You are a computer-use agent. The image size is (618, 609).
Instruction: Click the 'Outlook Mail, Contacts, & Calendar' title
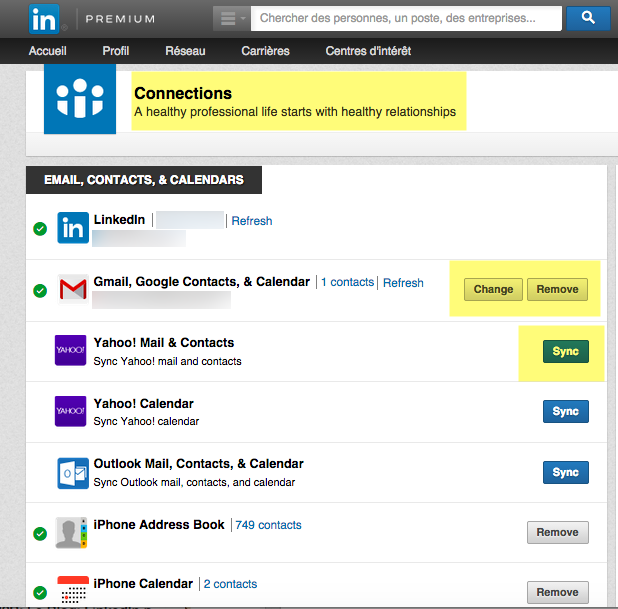click(199, 464)
